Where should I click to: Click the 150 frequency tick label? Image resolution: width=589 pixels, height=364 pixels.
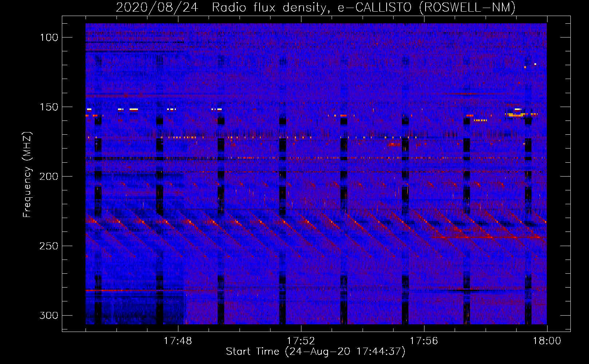click(49, 107)
